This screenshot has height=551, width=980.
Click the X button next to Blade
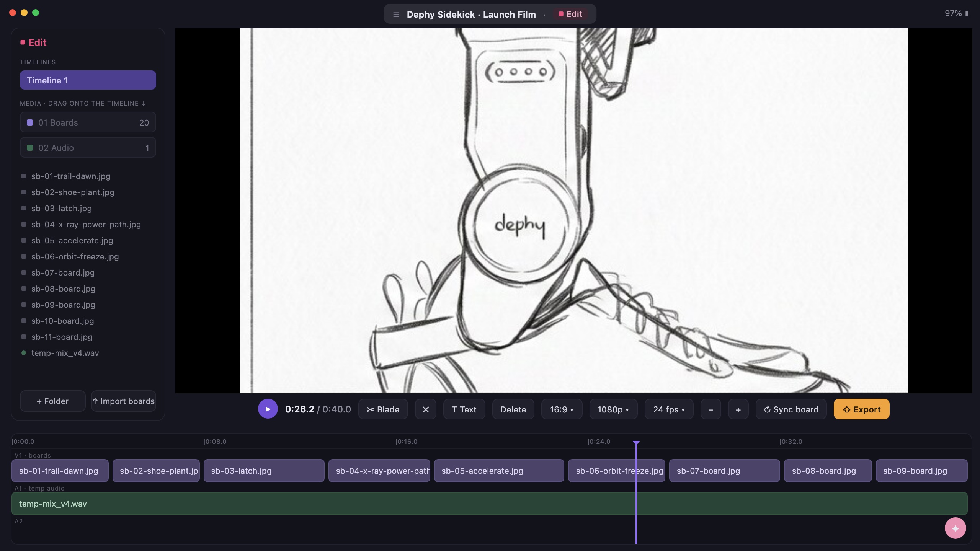[x=426, y=409]
